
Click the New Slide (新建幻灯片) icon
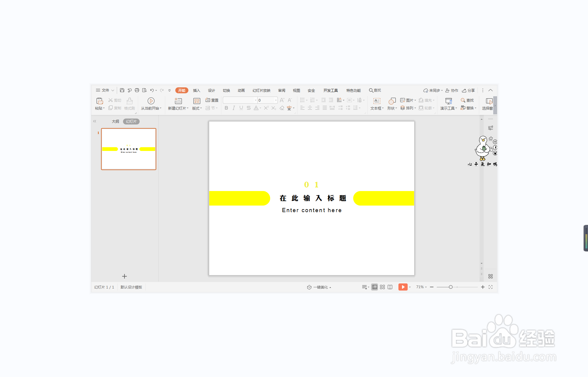178,101
